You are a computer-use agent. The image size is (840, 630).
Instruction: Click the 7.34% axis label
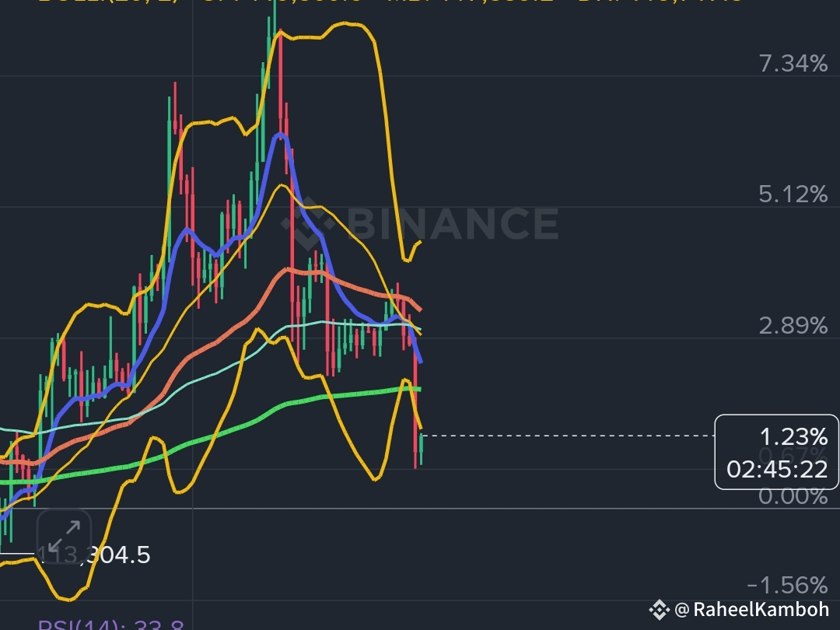[793, 64]
